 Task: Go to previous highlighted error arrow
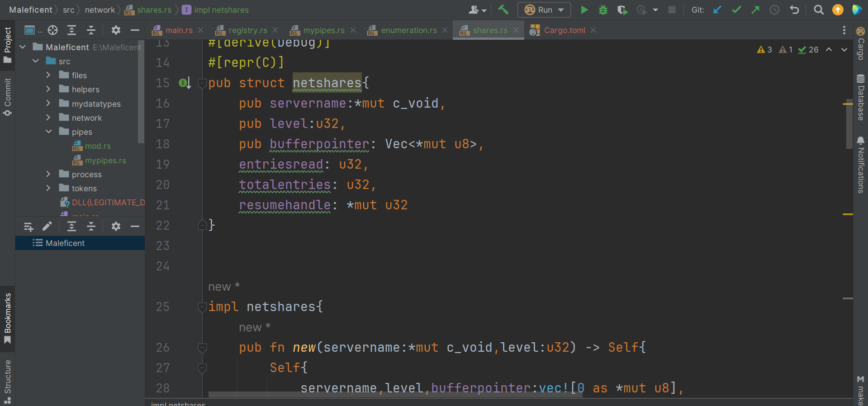pyautogui.click(x=829, y=50)
